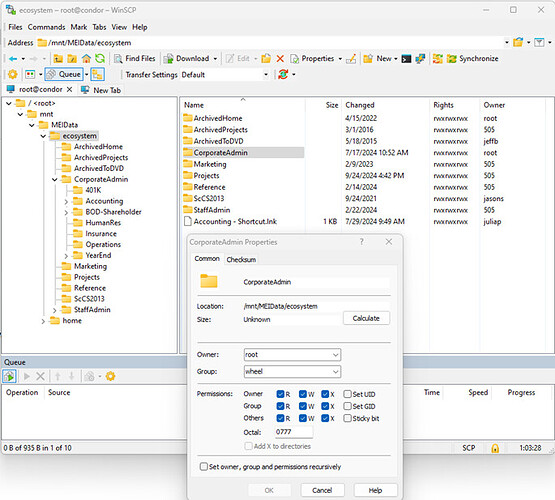The image size is (555, 500).
Task: Click the session lock icon in status bar
Action: tap(495, 448)
